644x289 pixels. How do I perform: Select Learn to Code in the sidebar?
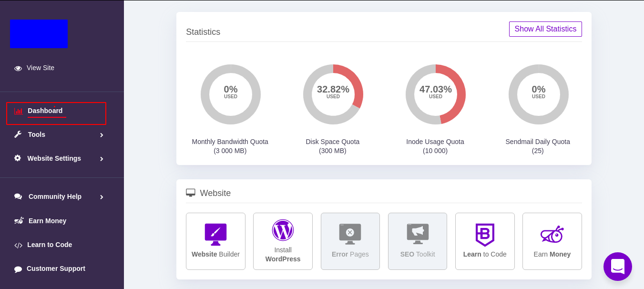point(50,245)
